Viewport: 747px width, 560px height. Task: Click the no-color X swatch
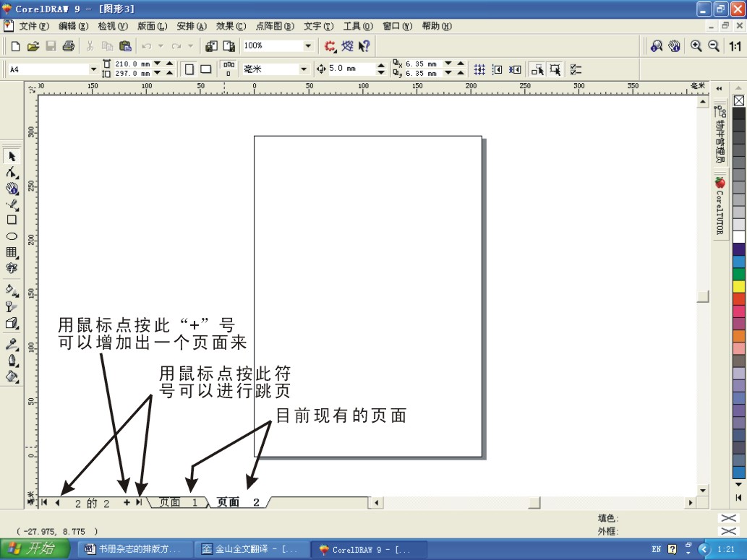click(739, 100)
